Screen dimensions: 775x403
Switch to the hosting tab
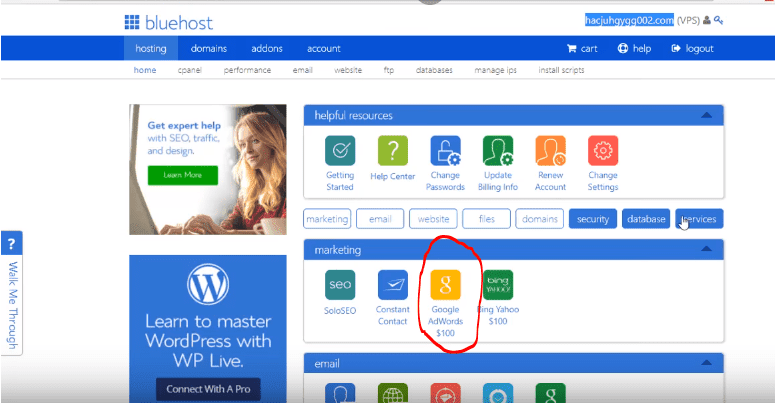(151, 48)
